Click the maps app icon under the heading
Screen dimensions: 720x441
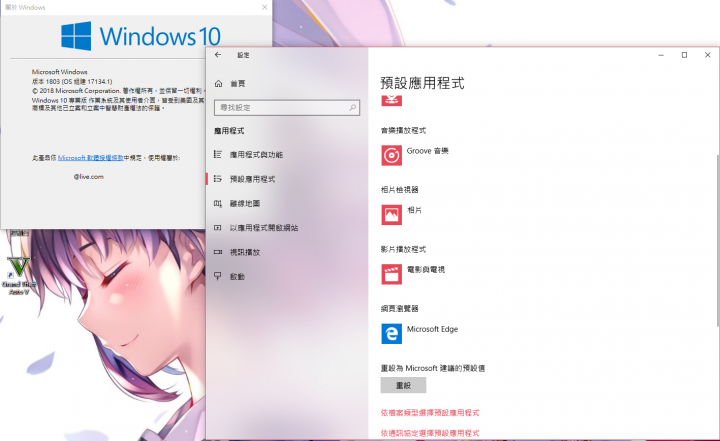pyautogui.click(x=391, y=100)
